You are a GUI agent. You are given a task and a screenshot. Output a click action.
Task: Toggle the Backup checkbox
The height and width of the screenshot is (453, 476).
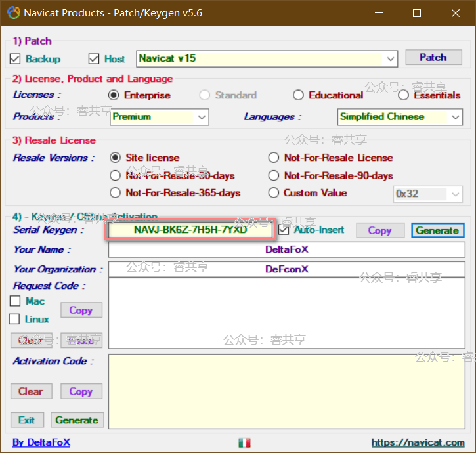16,59
